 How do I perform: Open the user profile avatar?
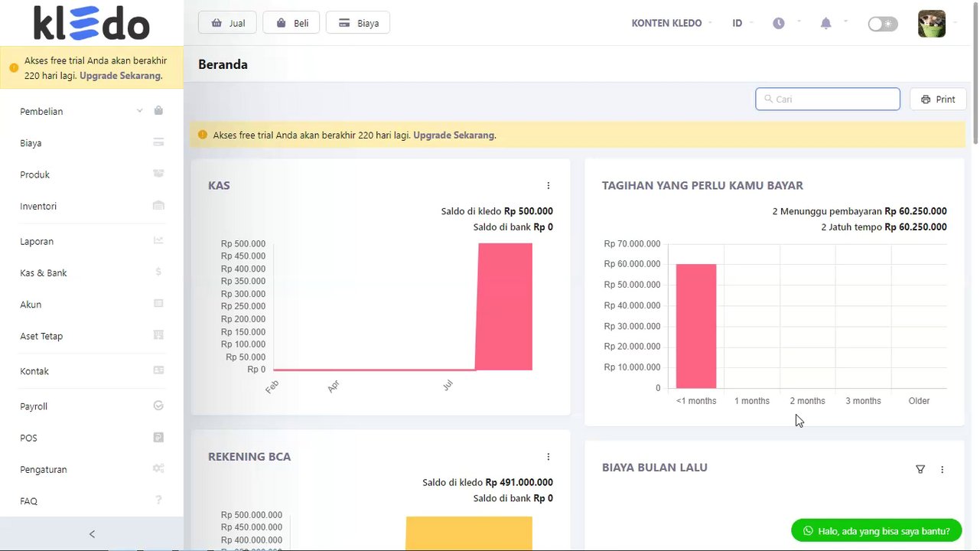[x=932, y=24]
